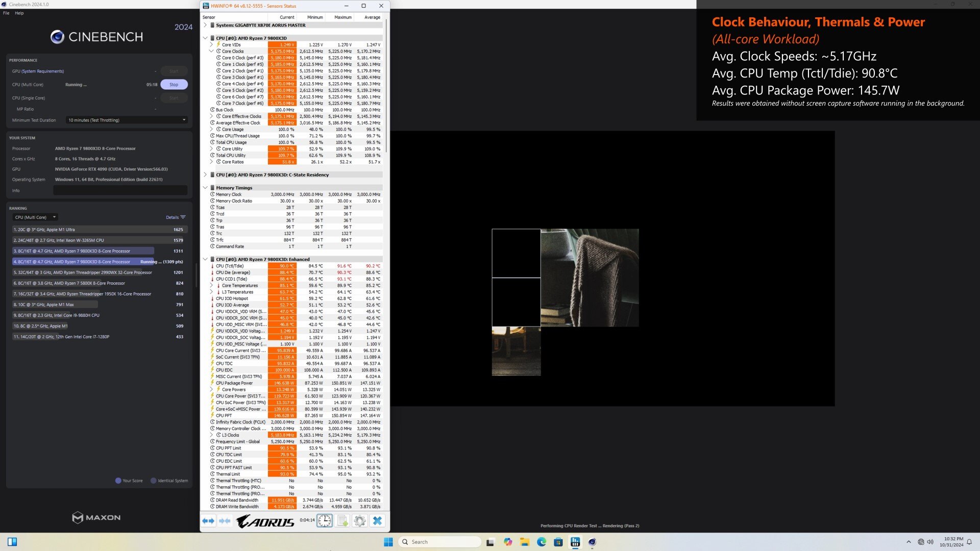Expand the CPU #0 AMD Ryzen 9800X3D section
This screenshot has height=551, width=980.
[x=205, y=38]
